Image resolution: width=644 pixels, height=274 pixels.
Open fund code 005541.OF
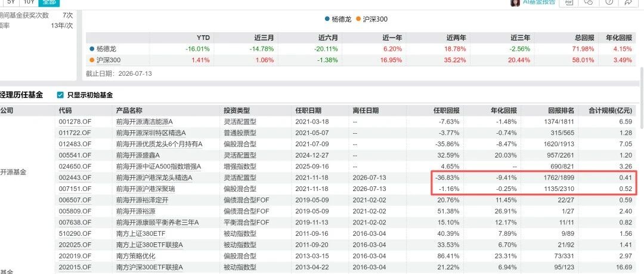tap(75, 155)
